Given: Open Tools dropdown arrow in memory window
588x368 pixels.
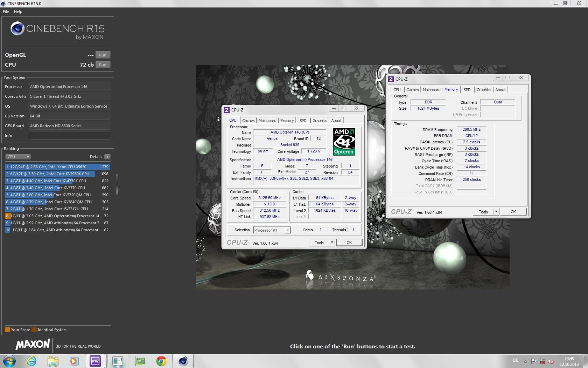Looking at the screenshot, I should coord(496,212).
